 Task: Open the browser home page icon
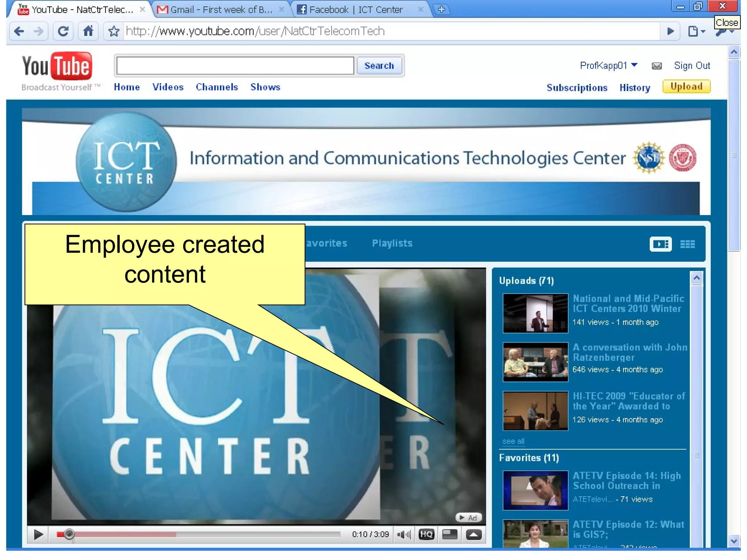[x=88, y=31]
